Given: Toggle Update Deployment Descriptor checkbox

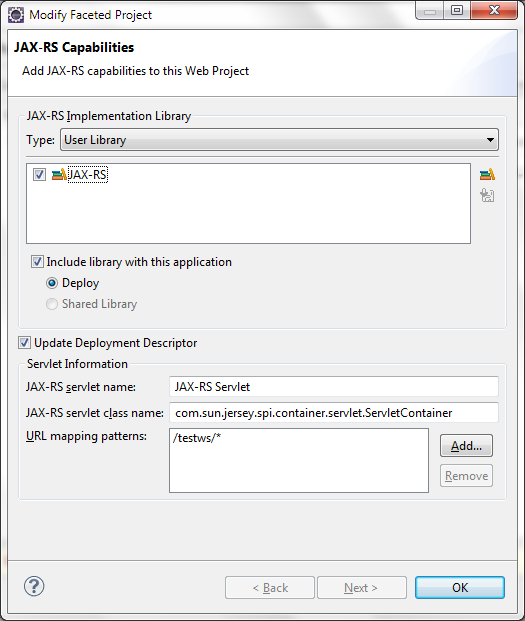Looking at the screenshot, I should click(24, 343).
